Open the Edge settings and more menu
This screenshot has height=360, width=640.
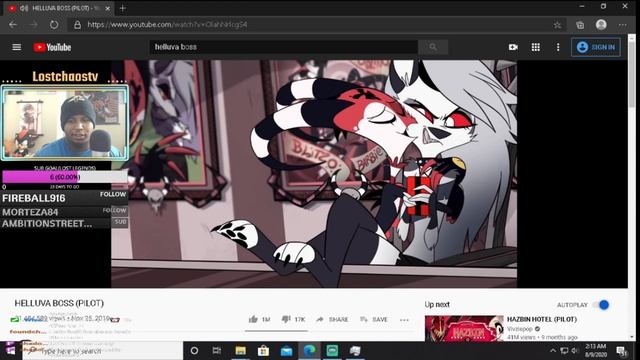tap(622, 25)
